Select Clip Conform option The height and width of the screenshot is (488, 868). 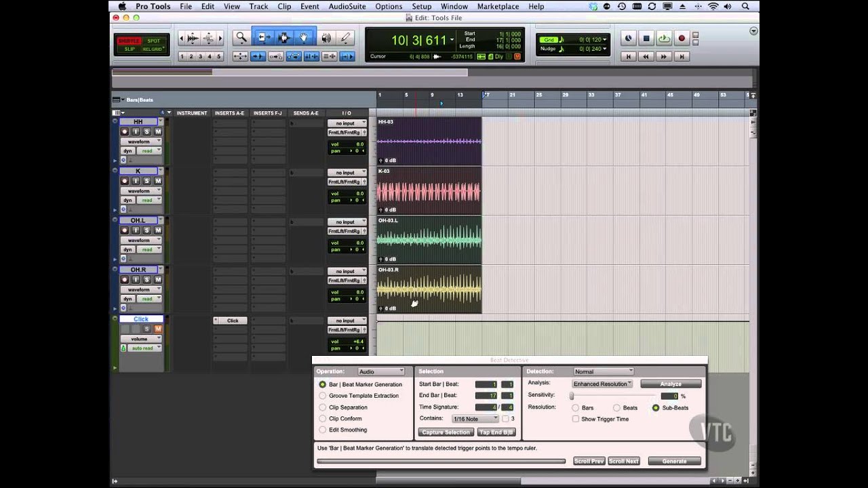point(323,418)
